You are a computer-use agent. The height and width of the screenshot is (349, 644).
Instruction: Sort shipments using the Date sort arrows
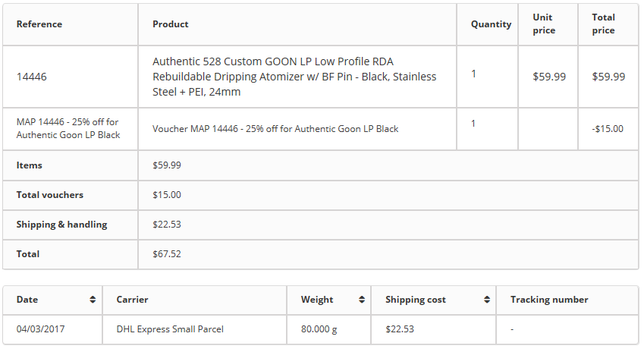[93, 300]
